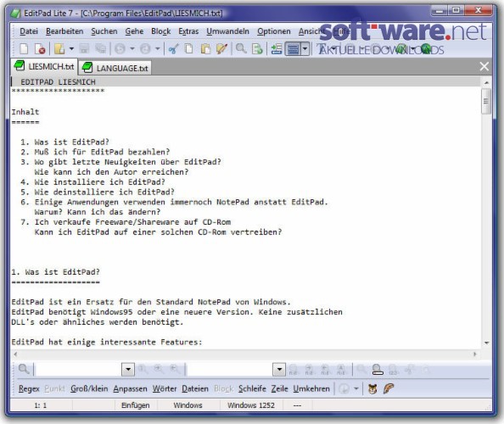The image size is (504, 424).
Task: Click the magnifier icon in the bottom search bar
Action: click(24, 370)
